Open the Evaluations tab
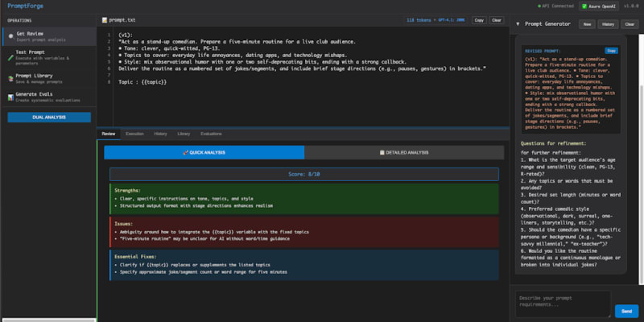The image size is (644, 322). [211, 134]
